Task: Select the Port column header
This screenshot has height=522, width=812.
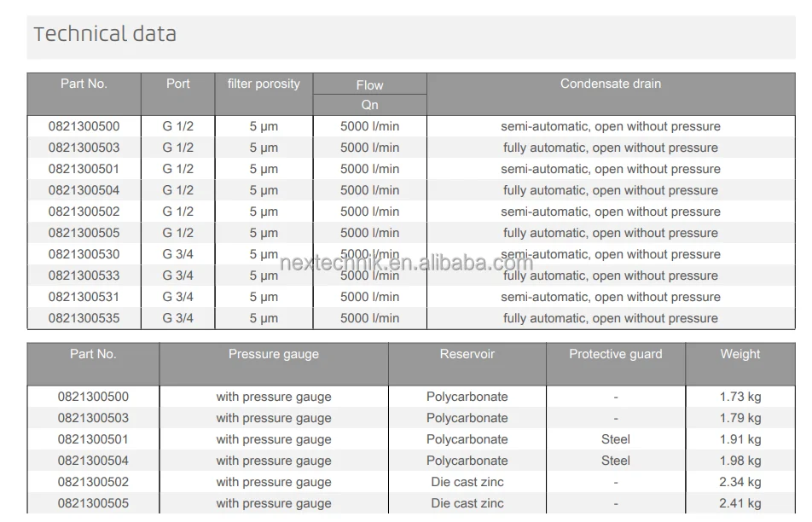Action: pos(177,84)
